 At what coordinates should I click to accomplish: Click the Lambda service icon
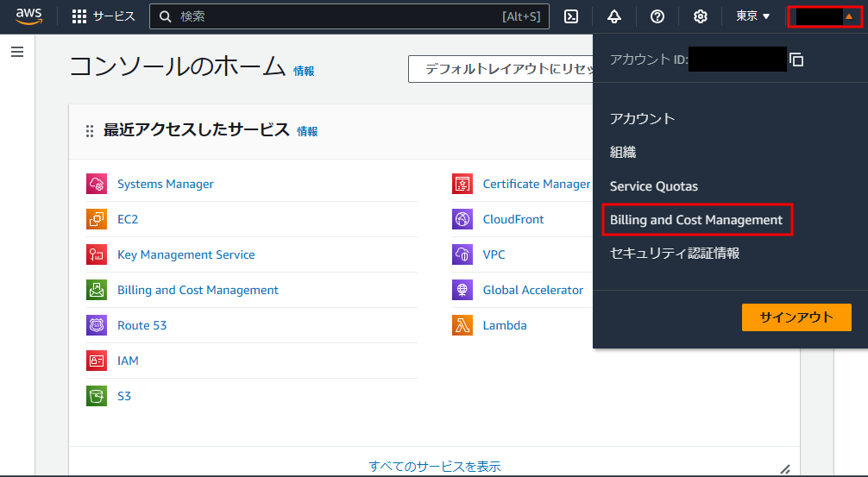pyautogui.click(x=462, y=325)
